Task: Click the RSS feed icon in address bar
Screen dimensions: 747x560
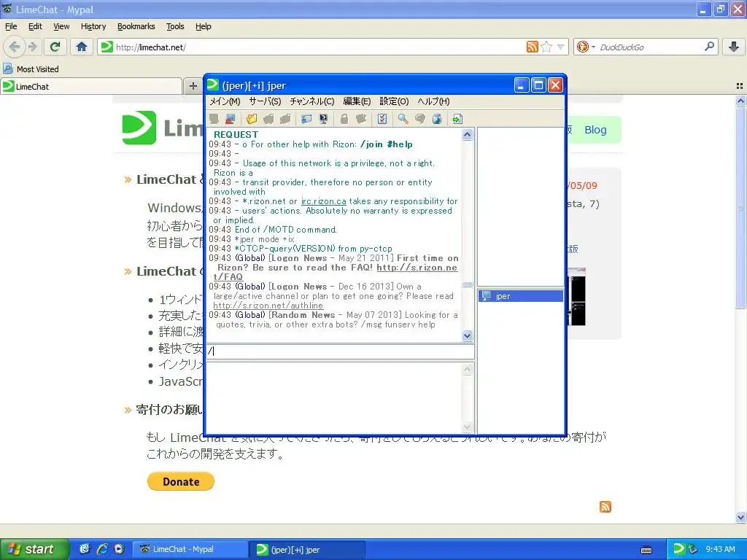Action: point(532,47)
